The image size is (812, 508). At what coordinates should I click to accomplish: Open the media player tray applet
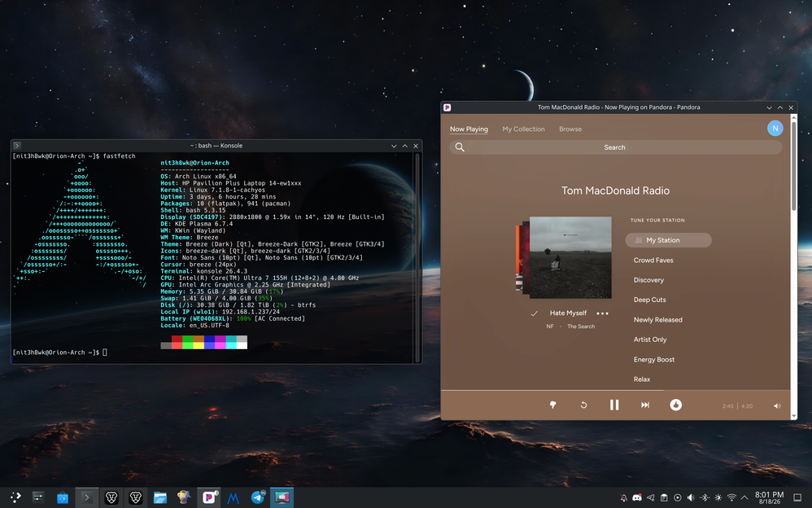click(678, 497)
